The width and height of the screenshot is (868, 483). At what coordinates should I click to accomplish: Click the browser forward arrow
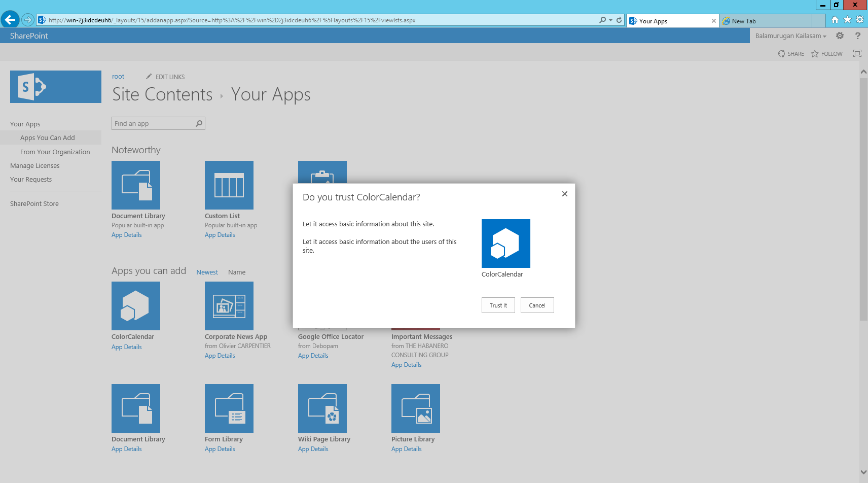[28, 20]
